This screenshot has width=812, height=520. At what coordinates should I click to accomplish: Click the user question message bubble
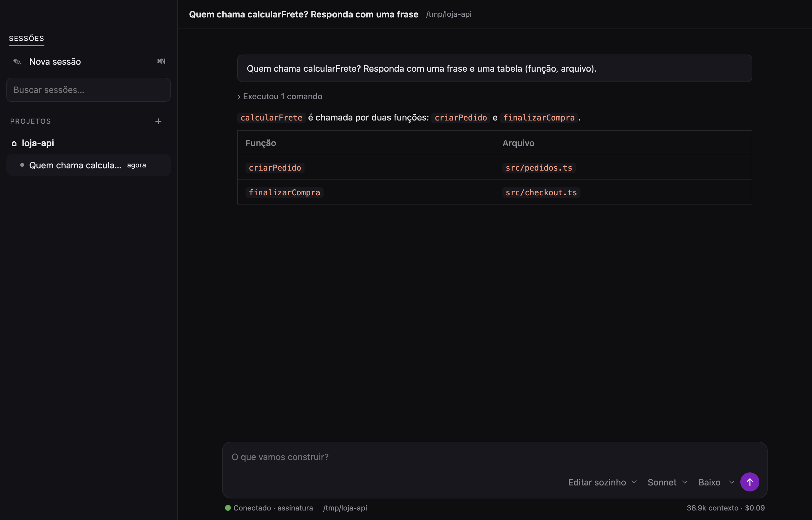coord(494,68)
